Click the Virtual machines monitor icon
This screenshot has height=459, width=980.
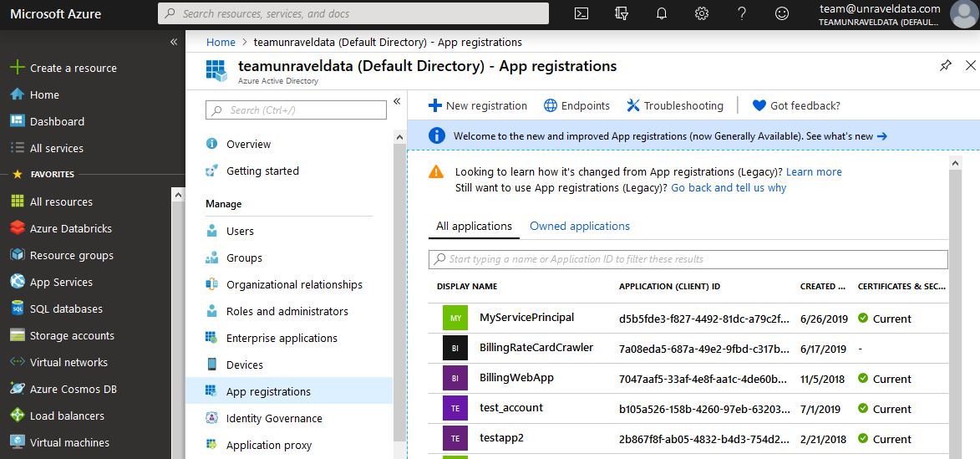tap(18, 443)
